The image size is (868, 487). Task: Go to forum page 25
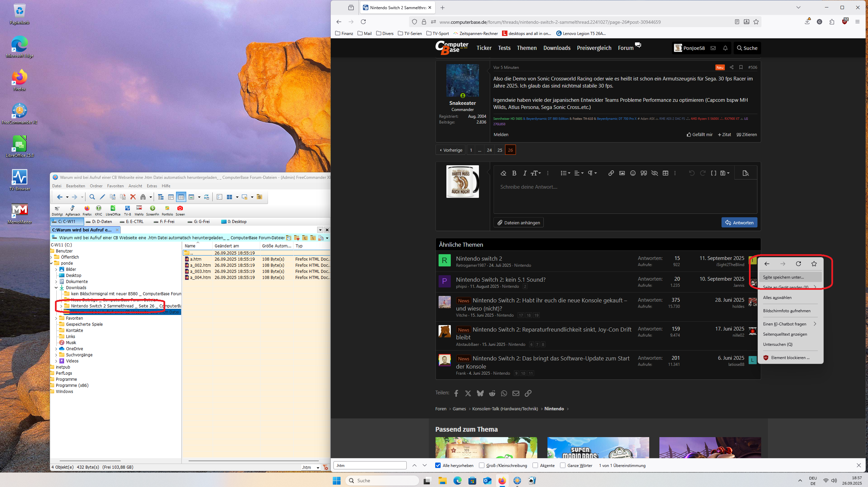500,150
